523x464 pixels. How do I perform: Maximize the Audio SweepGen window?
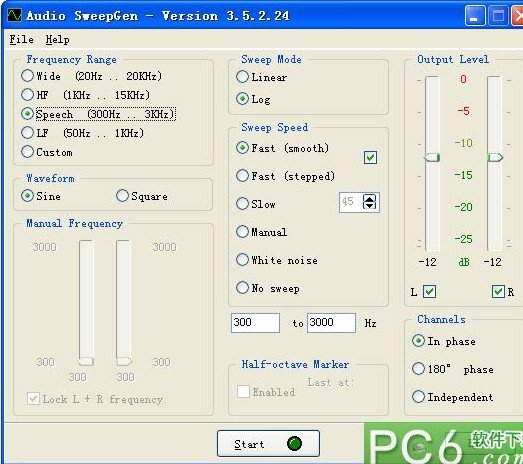[x=498, y=16]
